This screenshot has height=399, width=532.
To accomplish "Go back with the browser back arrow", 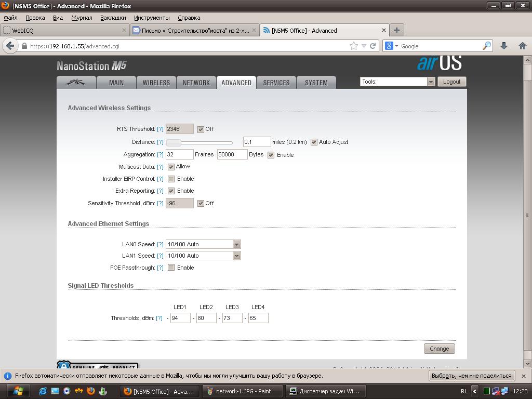I will pyautogui.click(x=10, y=46).
